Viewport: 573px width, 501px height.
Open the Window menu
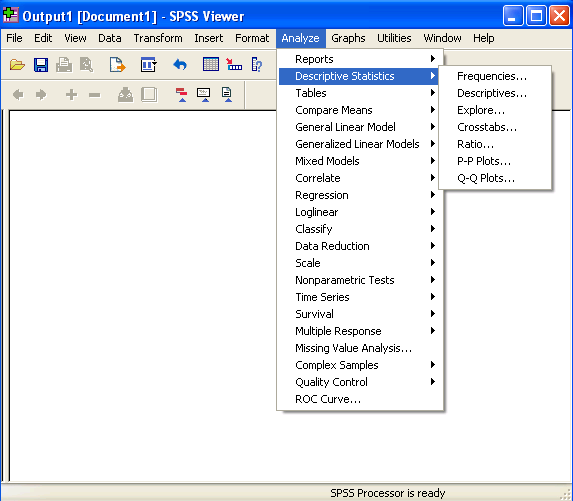click(442, 38)
